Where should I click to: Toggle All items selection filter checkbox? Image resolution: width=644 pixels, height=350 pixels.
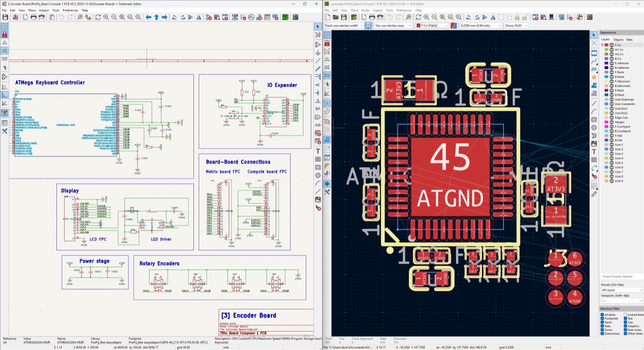tap(602, 315)
